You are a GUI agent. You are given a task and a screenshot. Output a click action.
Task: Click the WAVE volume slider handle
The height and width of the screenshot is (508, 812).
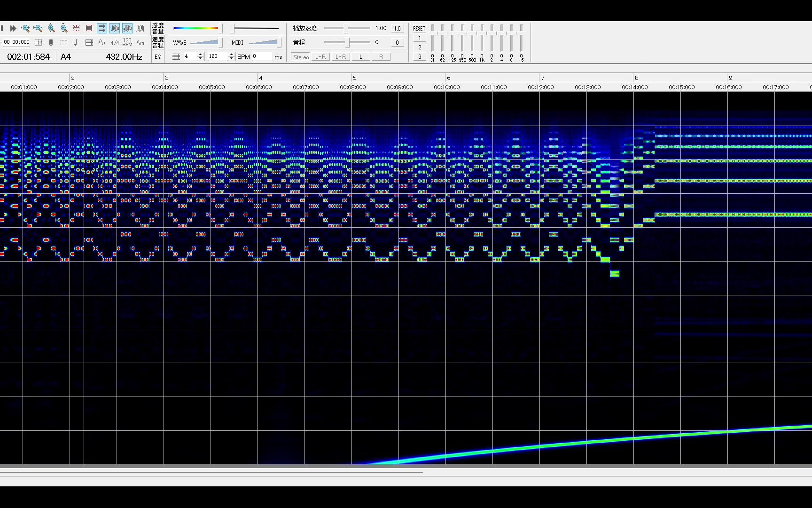coord(220,43)
